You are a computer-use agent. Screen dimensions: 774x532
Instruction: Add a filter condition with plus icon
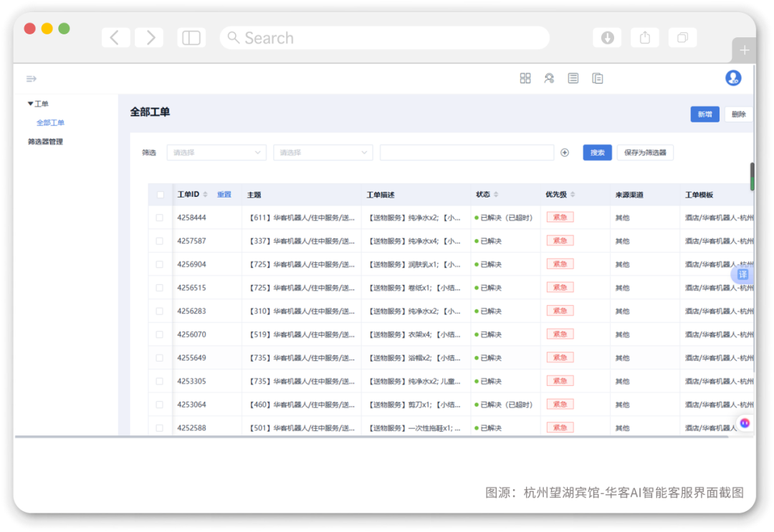click(x=565, y=153)
